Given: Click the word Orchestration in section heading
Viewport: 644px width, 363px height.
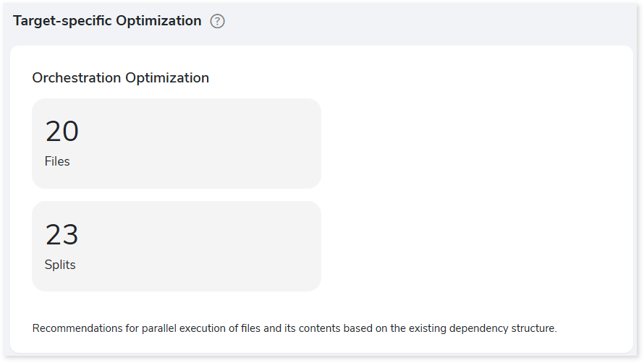Looking at the screenshot, I should [x=77, y=77].
